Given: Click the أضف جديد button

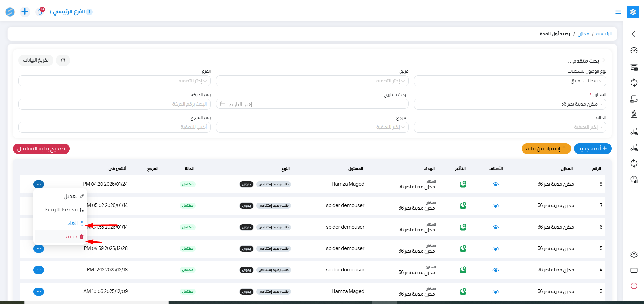Looking at the screenshot, I should pyautogui.click(x=592, y=148).
